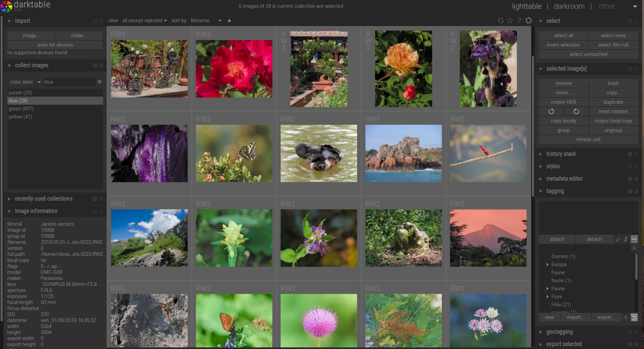Click the checkmark icon next to detach

tap(617, 239)
